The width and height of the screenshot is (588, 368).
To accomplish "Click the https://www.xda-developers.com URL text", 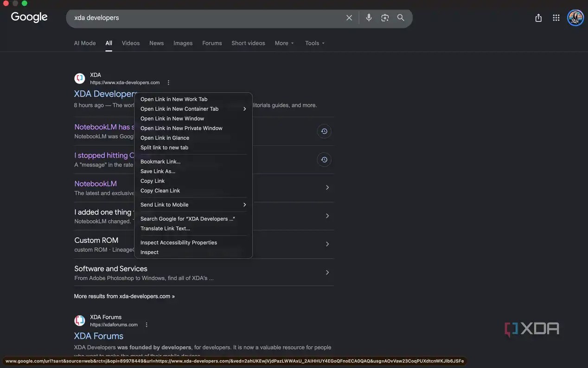I will coord(125,82).
